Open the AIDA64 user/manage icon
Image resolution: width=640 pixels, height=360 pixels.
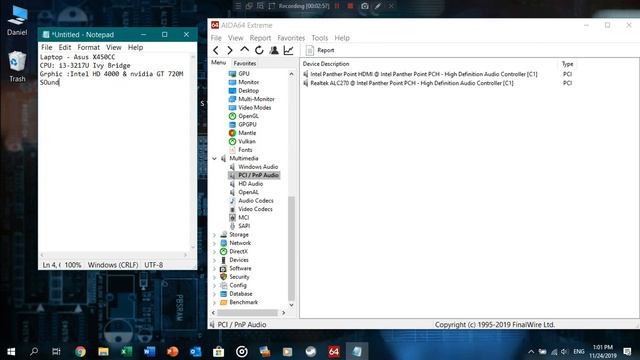274,50
